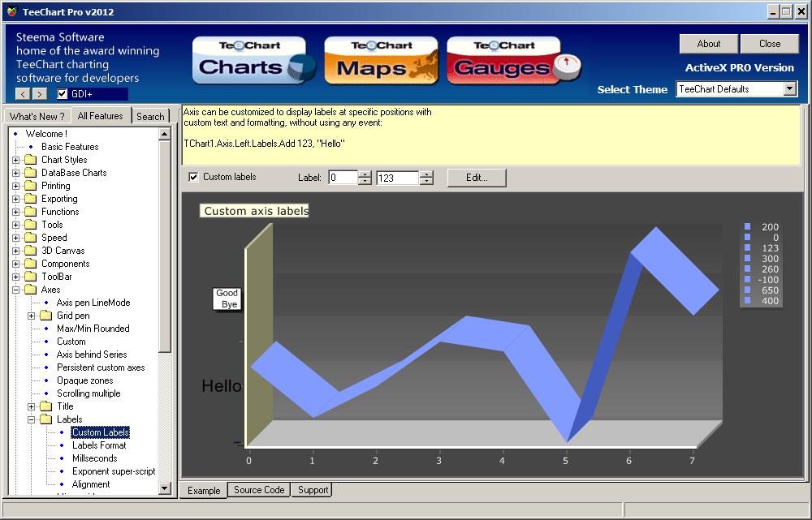Decrease the Label index spinner
Image resolution: width=812 pixels, height=520 pixels.
tap(365, 181)
